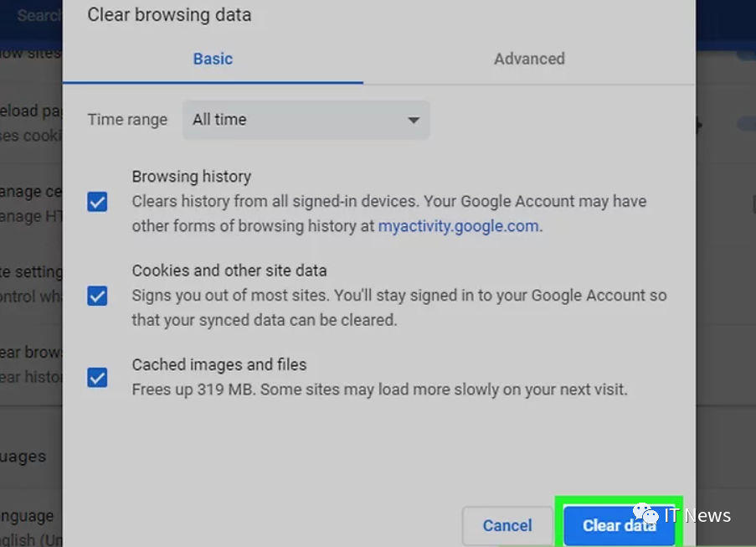Click the 'Frees up 319 MB' description text
The image size is (756, 547).
[378, 390]
